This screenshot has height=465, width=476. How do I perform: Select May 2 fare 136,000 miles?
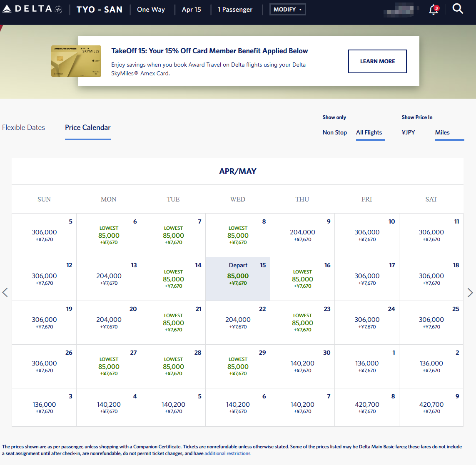[x=431, y=366]
